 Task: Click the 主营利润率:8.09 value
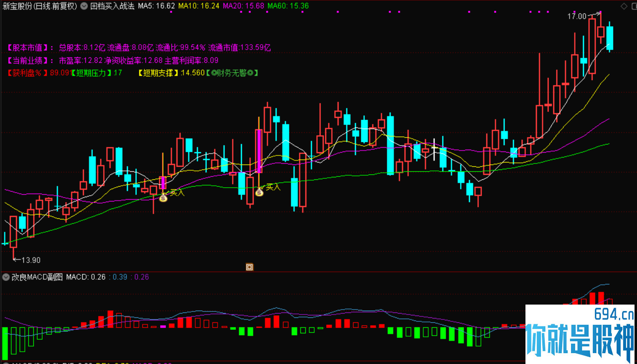(192, 60)
